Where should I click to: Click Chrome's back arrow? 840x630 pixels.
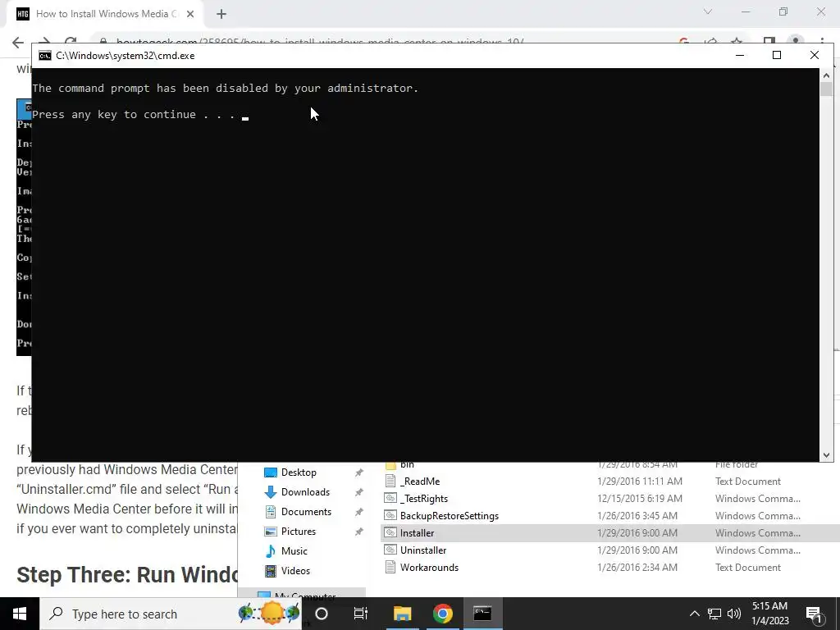click(18, 43)
